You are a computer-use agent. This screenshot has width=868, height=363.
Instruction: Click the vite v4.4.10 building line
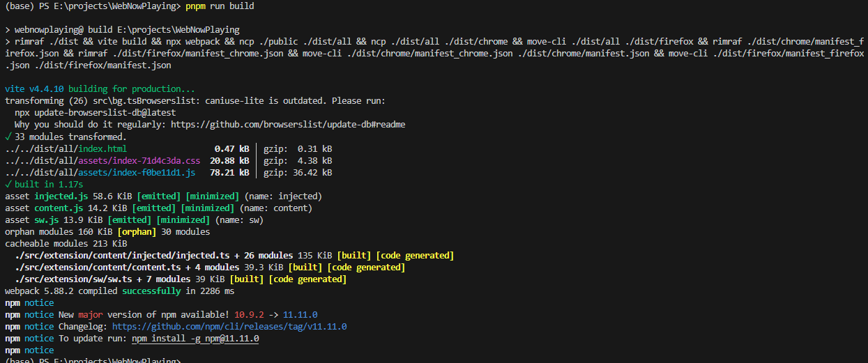coord(100,89)
